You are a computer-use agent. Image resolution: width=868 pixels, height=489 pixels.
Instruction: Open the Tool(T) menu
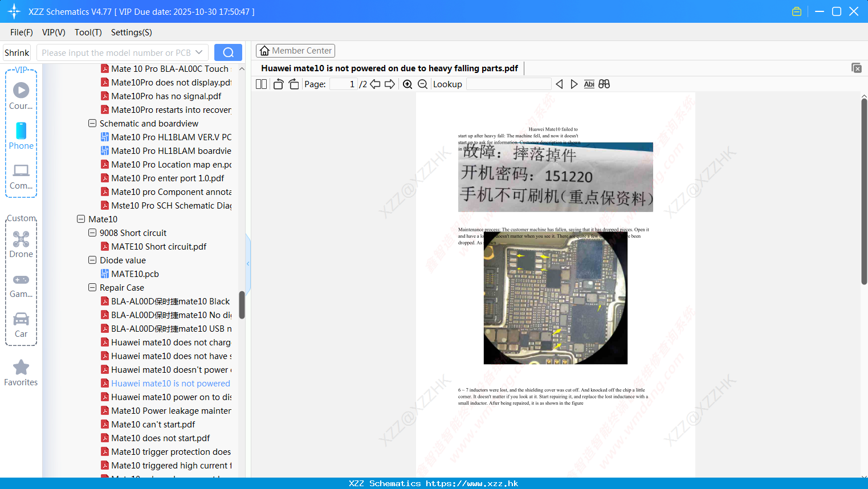88,32
